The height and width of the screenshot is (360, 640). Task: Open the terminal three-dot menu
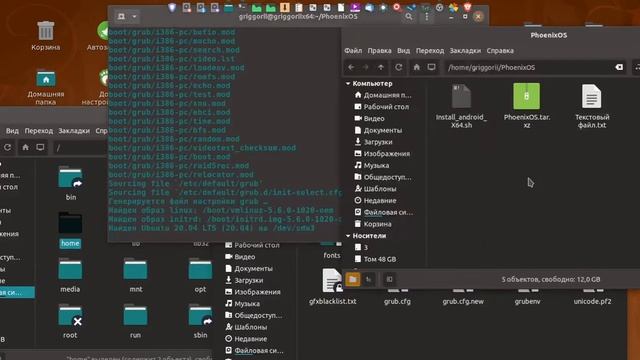(x=427, y=17)
